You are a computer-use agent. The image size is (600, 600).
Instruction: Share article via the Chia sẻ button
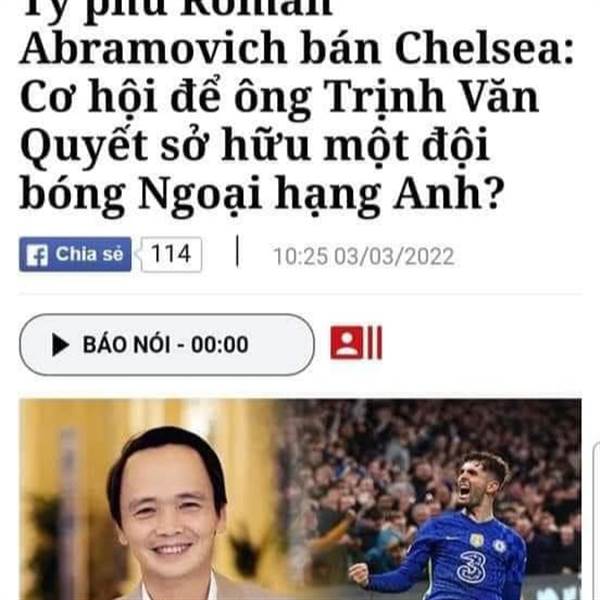point(75,254)
